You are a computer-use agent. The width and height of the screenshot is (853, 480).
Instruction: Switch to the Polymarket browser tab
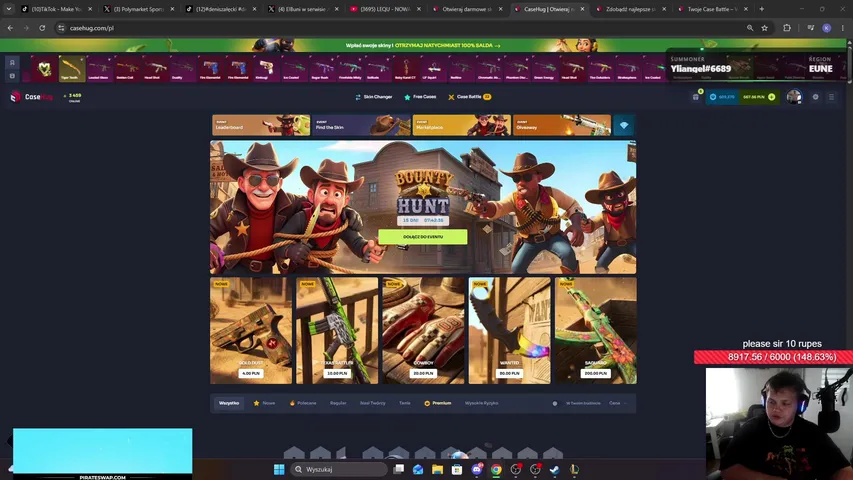point(139,9)
